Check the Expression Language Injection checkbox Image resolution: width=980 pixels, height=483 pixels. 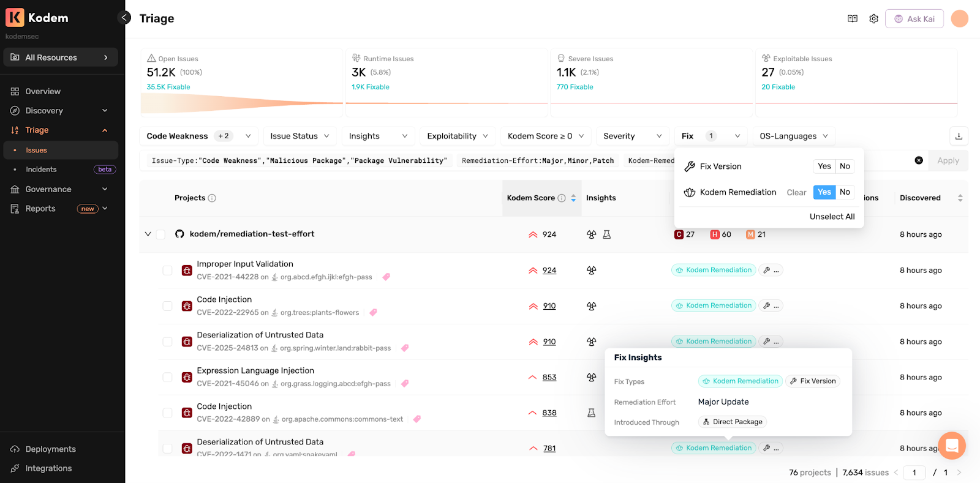tap(167, 377)
